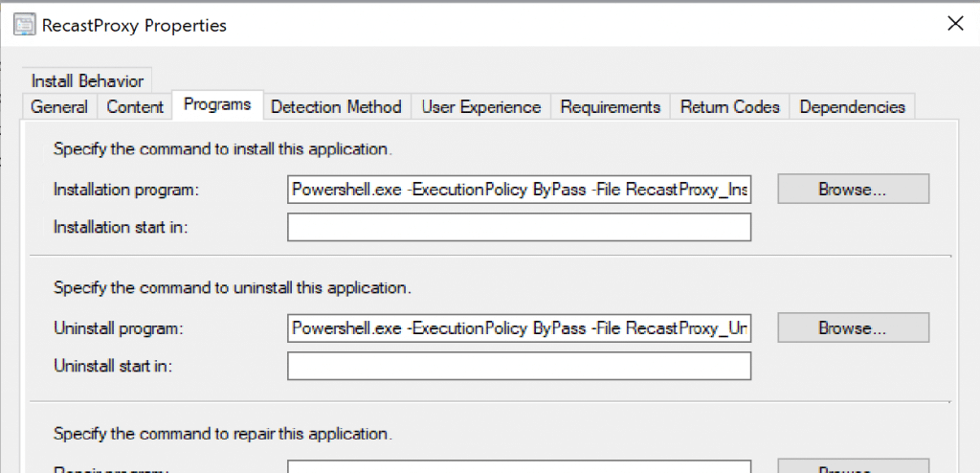View the Dependencies tab
Image resolution: width=980 pixels, height=473 pixels.
click(852, 107)
